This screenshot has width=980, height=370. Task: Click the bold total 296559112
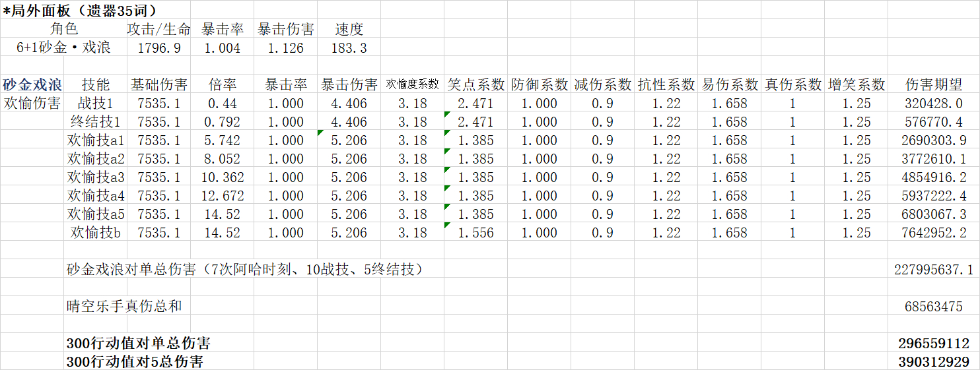click(934, 343)
